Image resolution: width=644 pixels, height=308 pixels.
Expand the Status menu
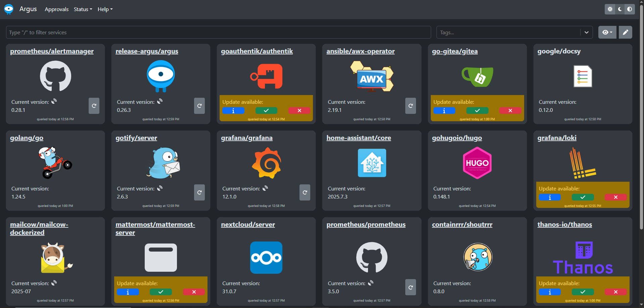(x=83, y=9)
